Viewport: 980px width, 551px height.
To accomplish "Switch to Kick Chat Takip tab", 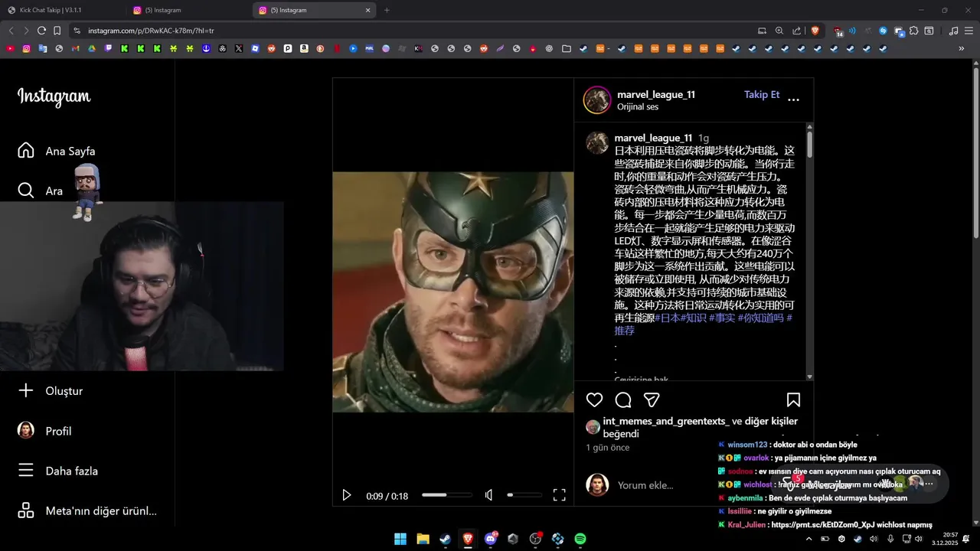I will (61, 10).
